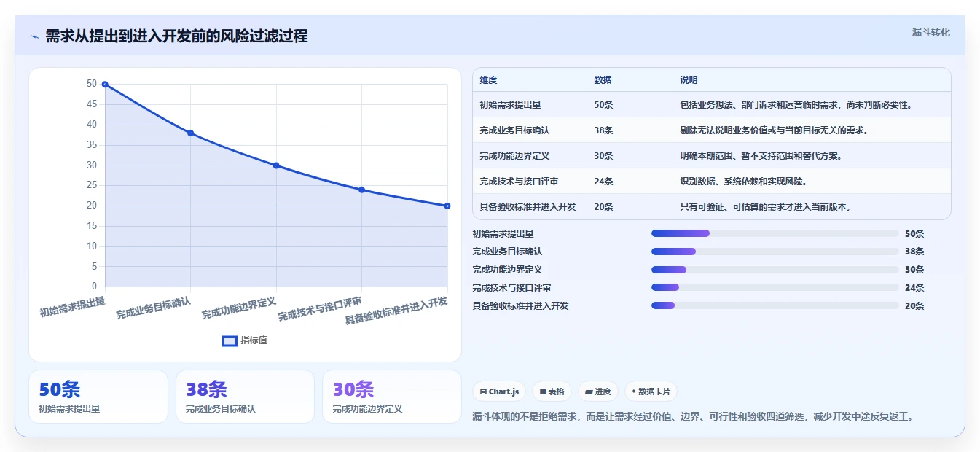980x452 pixels.
Task: Click the 24条 value beside the progress bars
Action: (914, 287)
